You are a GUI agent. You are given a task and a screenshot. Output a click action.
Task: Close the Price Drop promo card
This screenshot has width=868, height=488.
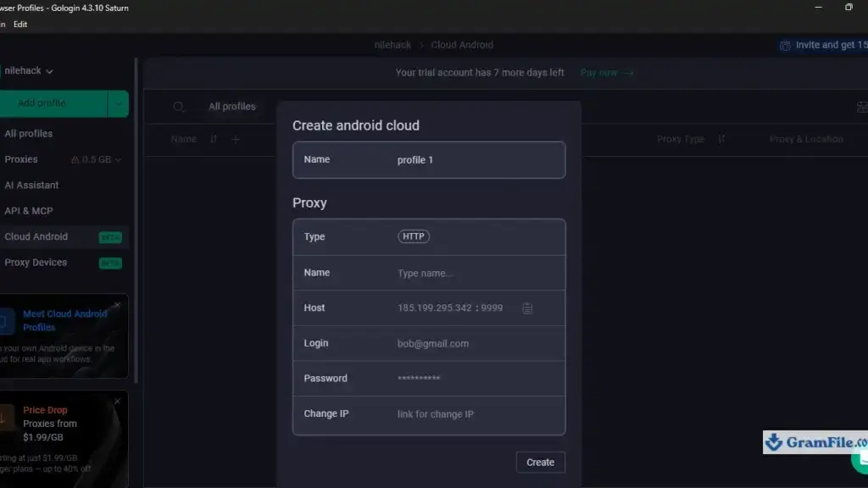pyautogui.click(x=117, y=401)
